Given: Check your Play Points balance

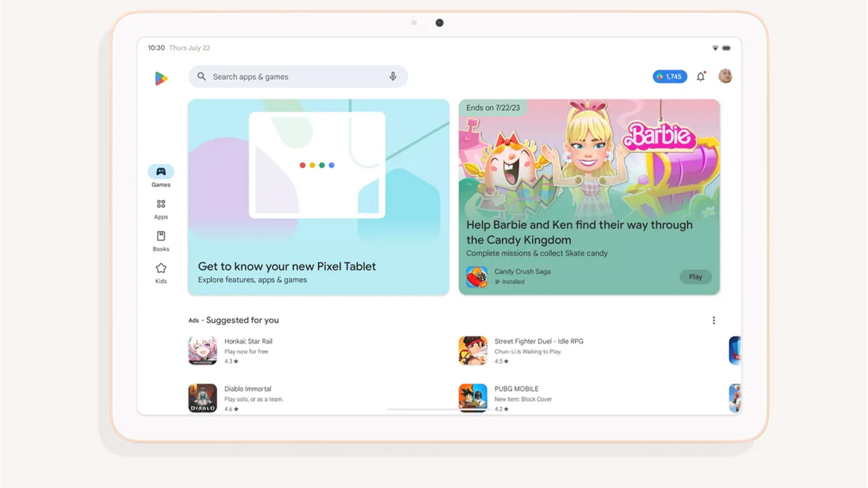Looking at the screenshot, I should pyautogui.click(x=669, y=77).
